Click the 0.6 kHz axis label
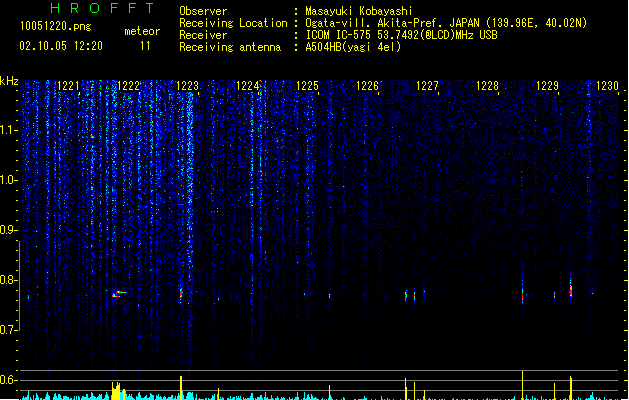 (8, 380)
